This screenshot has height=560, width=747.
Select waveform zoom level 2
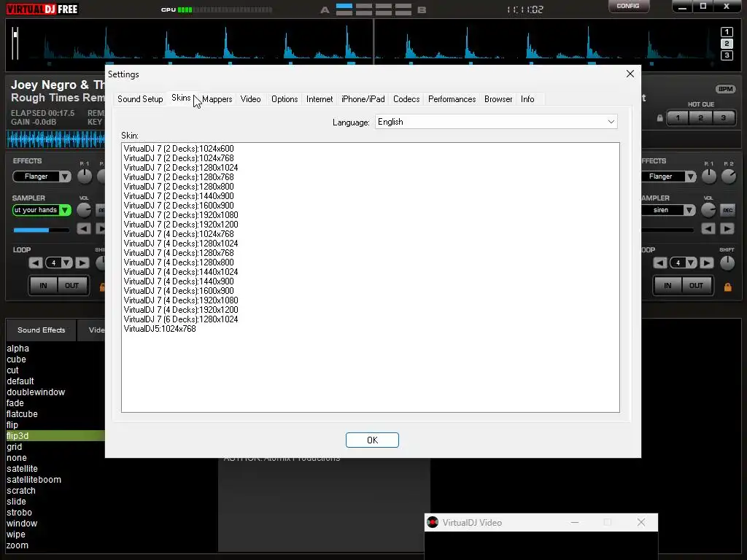[x=727, y=44]
